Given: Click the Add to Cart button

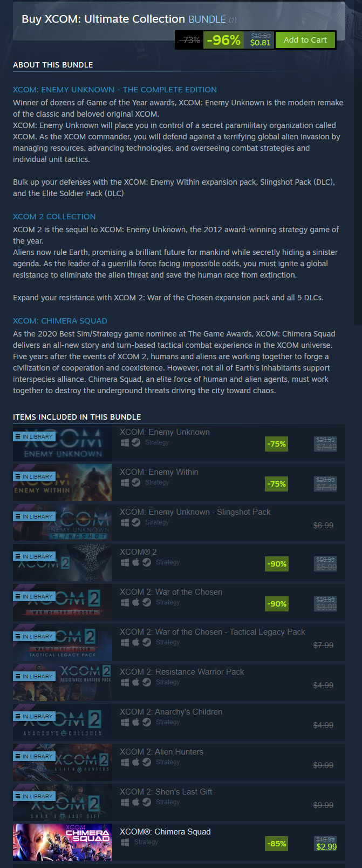Looking at the screenshot, I should point(305,39).
